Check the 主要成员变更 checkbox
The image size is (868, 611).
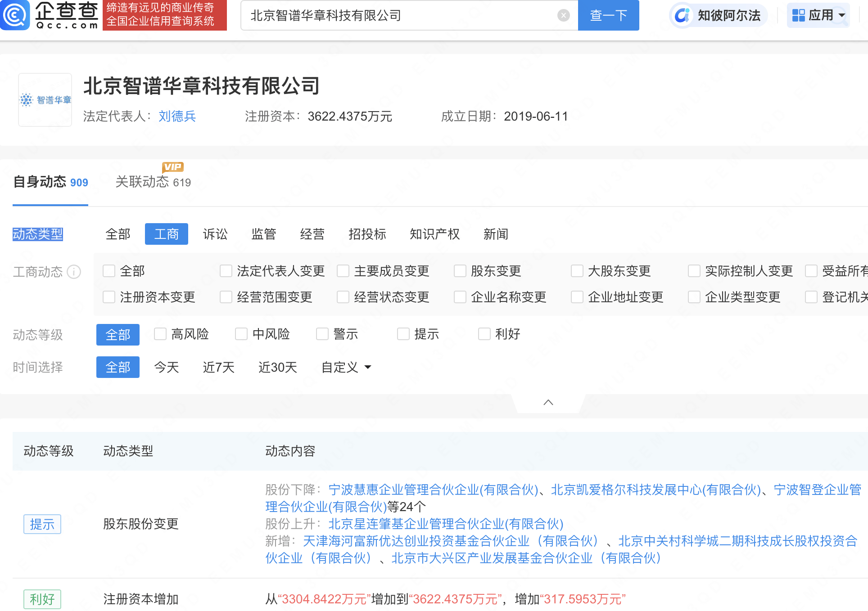[x=343, y=271]
